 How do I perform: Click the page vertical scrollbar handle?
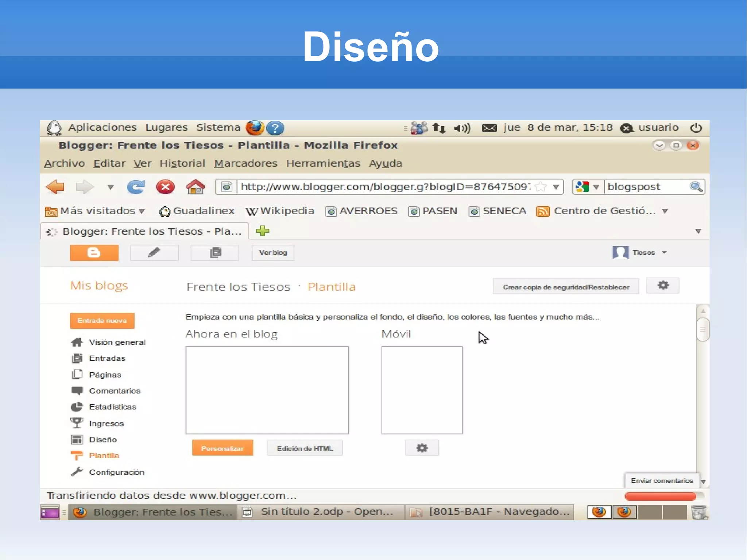[703, 329]
